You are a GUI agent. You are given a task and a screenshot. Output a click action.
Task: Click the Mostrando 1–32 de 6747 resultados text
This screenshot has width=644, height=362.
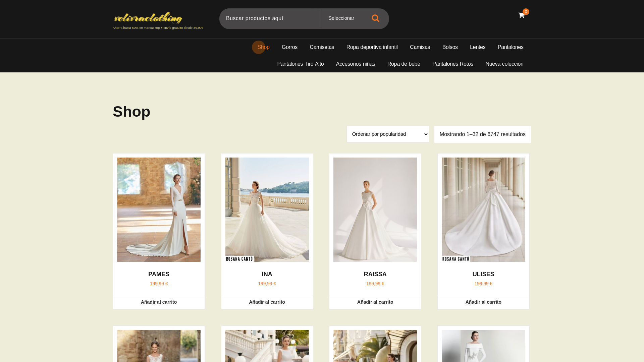pyautogui.click(x=483, y=134)
